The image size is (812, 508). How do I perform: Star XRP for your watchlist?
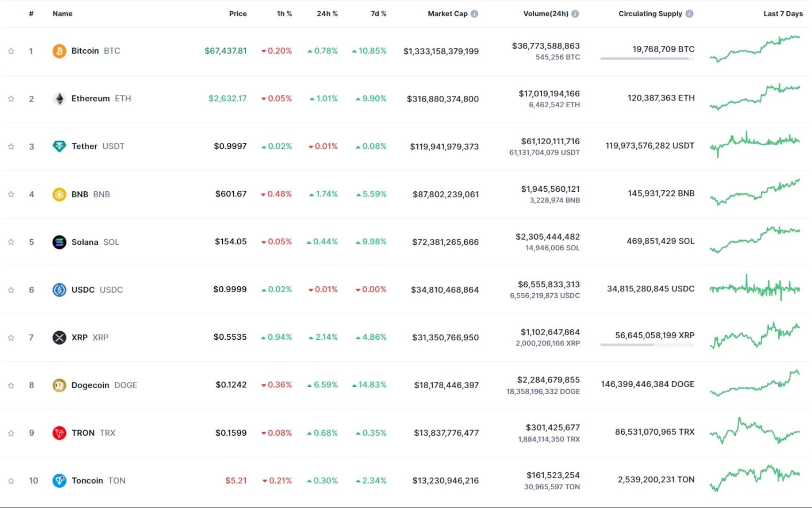[10, 337]
